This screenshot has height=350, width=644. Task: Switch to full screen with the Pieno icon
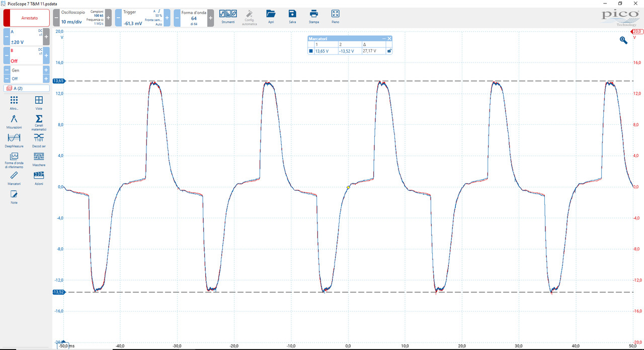[336, 16]
